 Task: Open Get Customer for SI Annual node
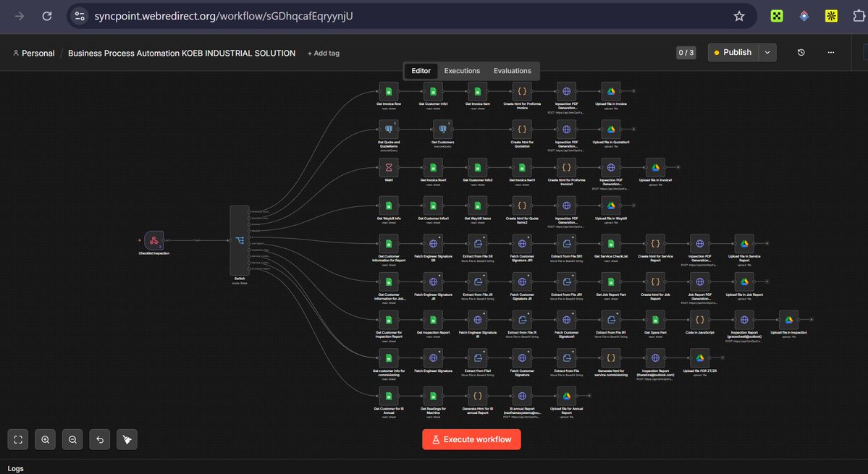coord(389,397)
